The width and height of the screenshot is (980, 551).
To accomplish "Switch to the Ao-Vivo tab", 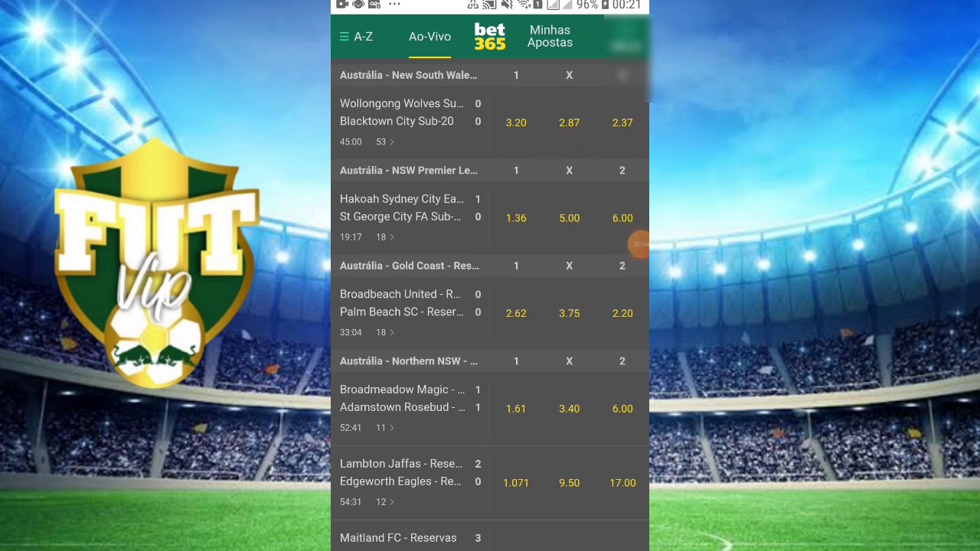I will [430, 37].
